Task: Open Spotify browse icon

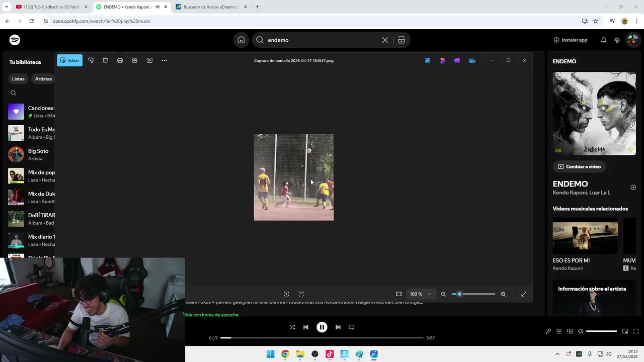Action: pos(401,40)
